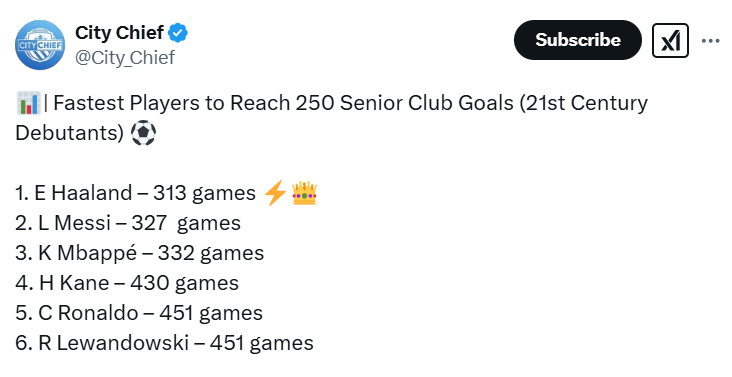Click the City Chief display name
The height and width of the screenshot is (377, 732).
coord(120,33)
